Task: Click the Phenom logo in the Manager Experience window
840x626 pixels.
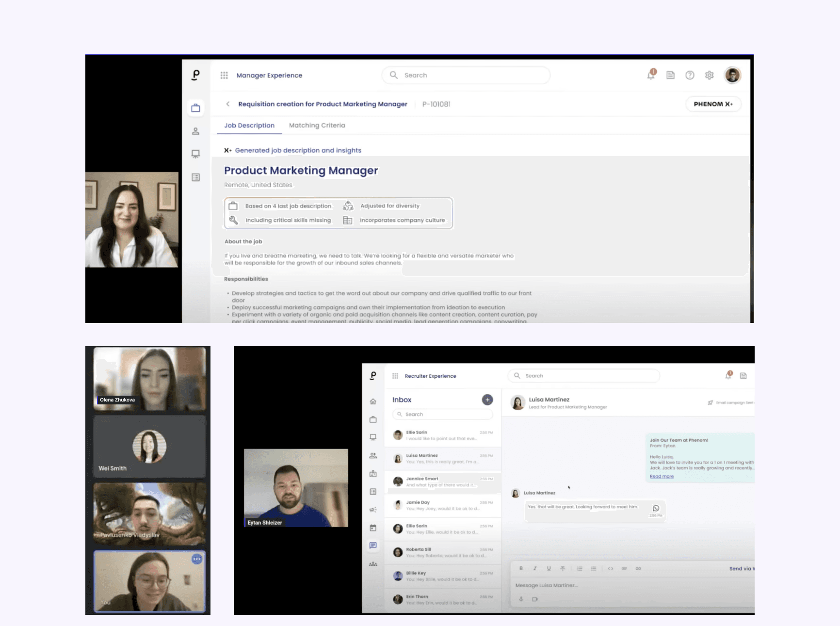Action: (195, 75)
